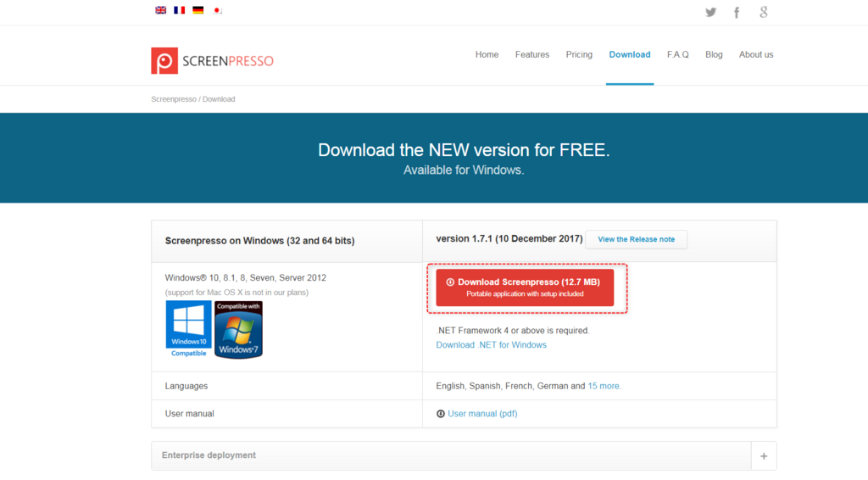Open the About us page
868x480 pixels.
pyautogui.click(x=756, y=55)
